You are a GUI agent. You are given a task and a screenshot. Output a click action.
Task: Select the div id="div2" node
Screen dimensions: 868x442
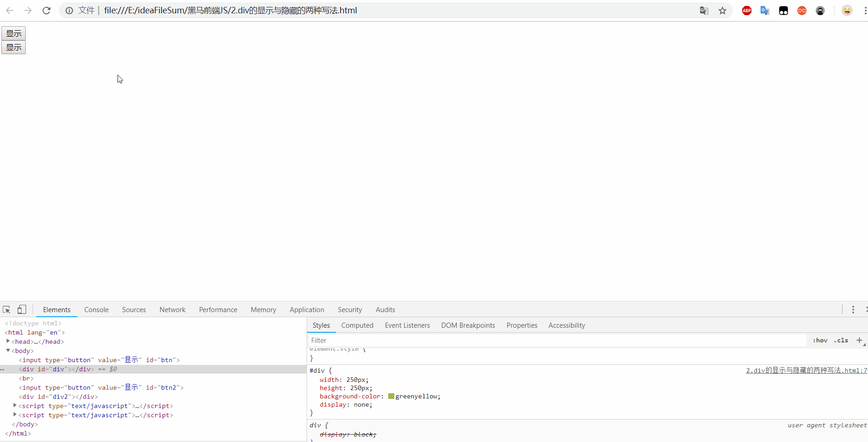coord(58,397)
